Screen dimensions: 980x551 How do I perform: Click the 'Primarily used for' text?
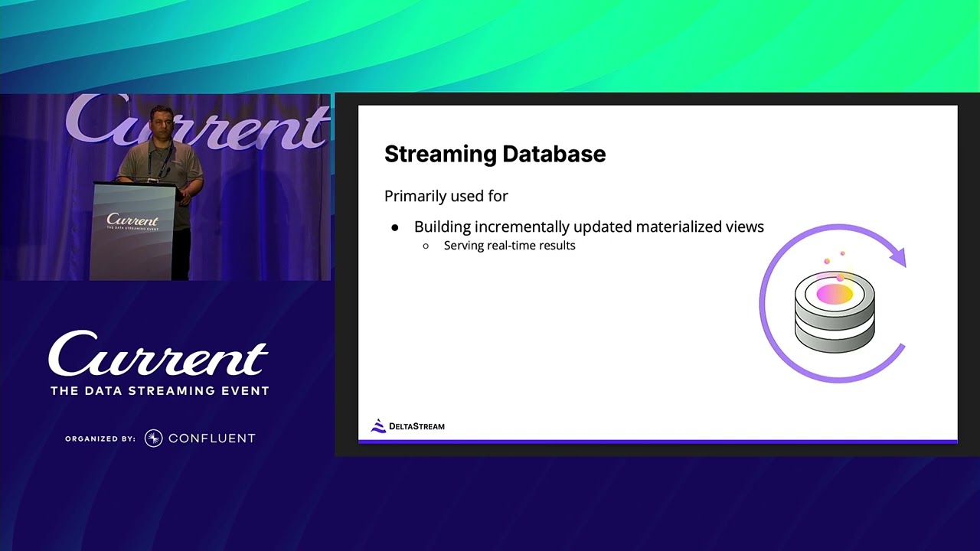[446, 196]
